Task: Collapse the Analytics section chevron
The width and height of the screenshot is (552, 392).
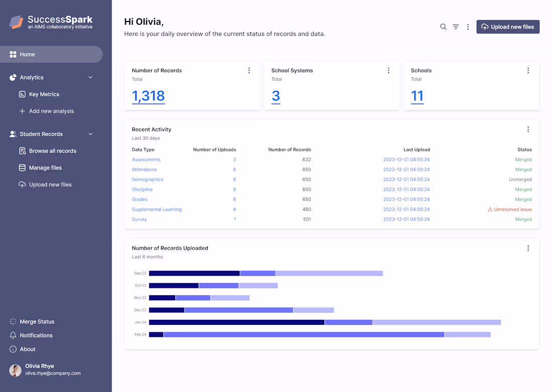Action: pos(90,78)
